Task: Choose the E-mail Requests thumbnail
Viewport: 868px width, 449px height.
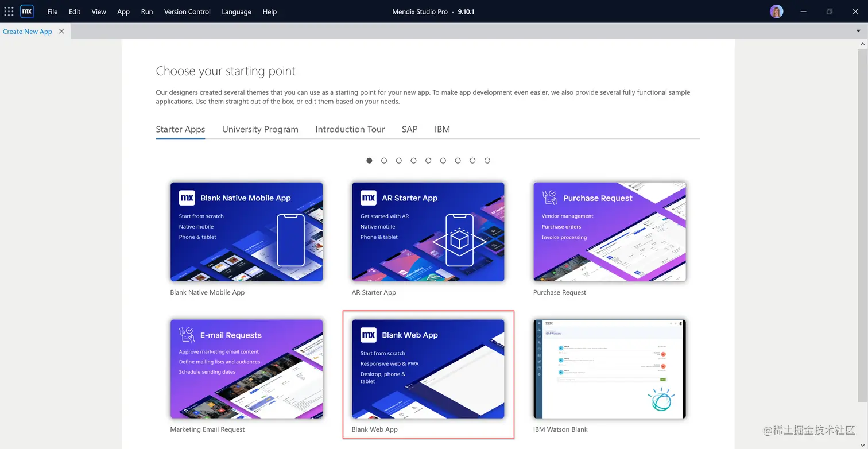Action: click(246, 369)
